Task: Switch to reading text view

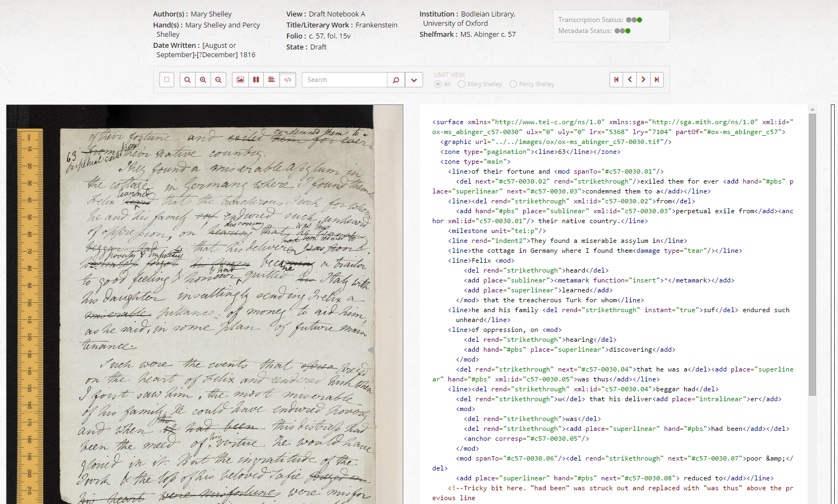Action: click(x=271, y=80)
